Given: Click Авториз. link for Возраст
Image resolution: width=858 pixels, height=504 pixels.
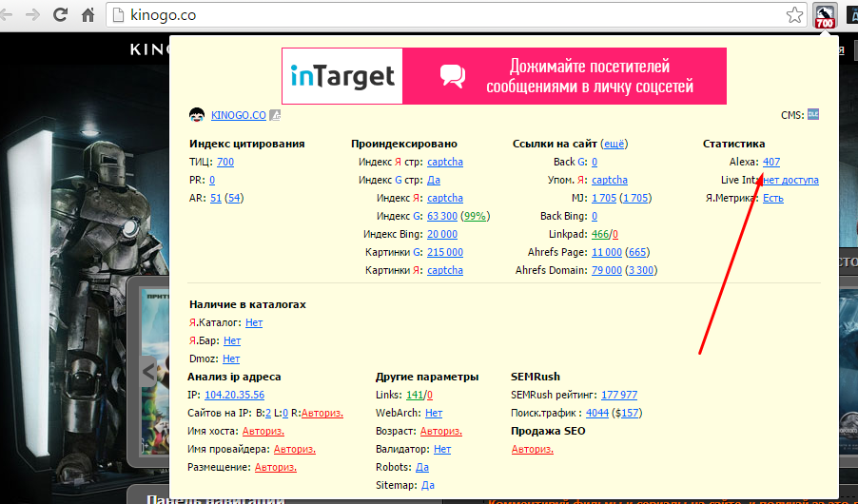Looking at the screenshot, I should 441,431.
